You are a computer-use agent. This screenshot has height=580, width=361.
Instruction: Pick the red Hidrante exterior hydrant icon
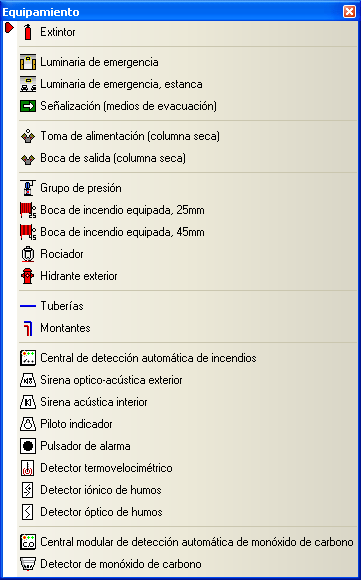point(28,276)
